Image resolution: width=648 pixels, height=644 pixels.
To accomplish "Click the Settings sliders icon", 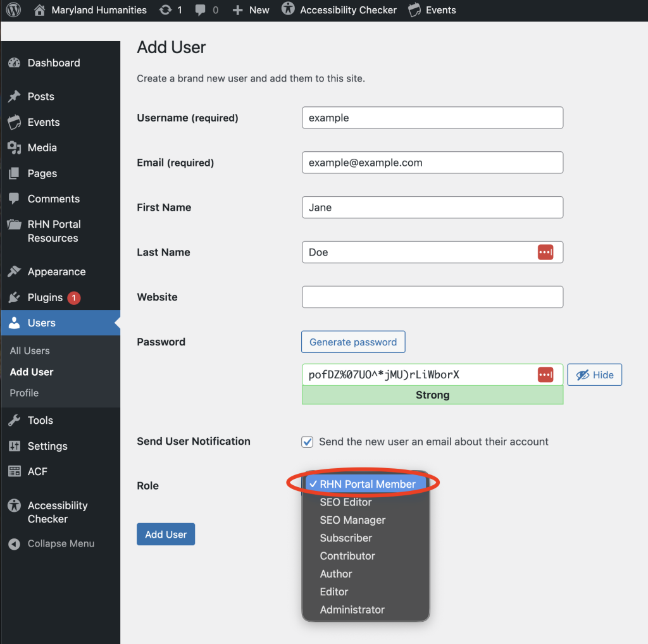I will coord(15,446).
